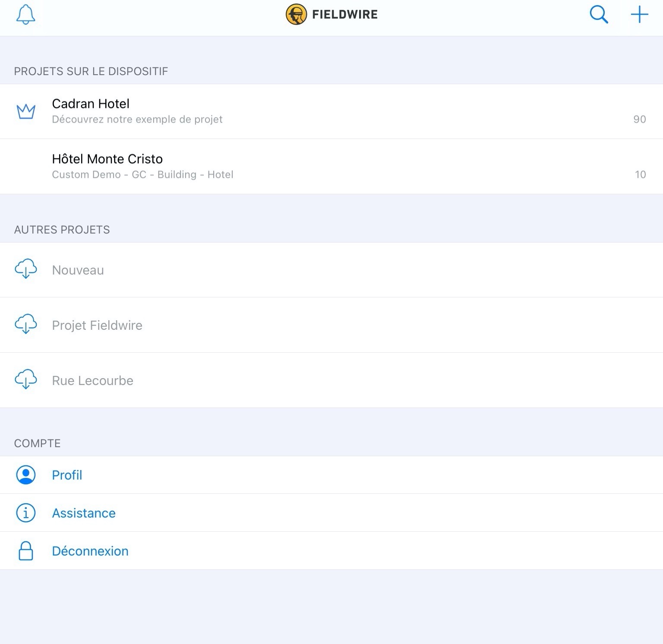Open the Assistance link
The width and height of the screenshot is (663, 644).
tap(84, 513)
